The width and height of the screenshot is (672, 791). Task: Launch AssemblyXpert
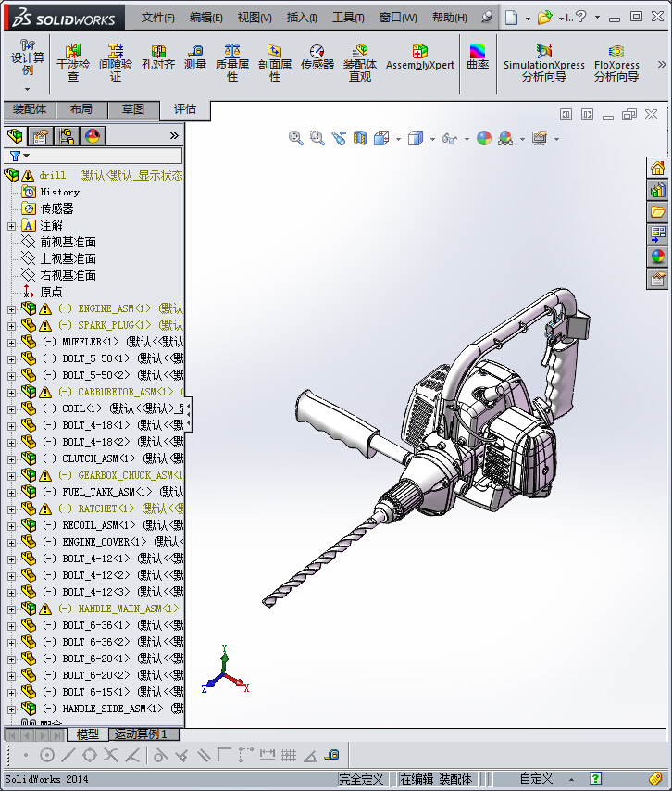pyautogui.click(x=420, y=57)
